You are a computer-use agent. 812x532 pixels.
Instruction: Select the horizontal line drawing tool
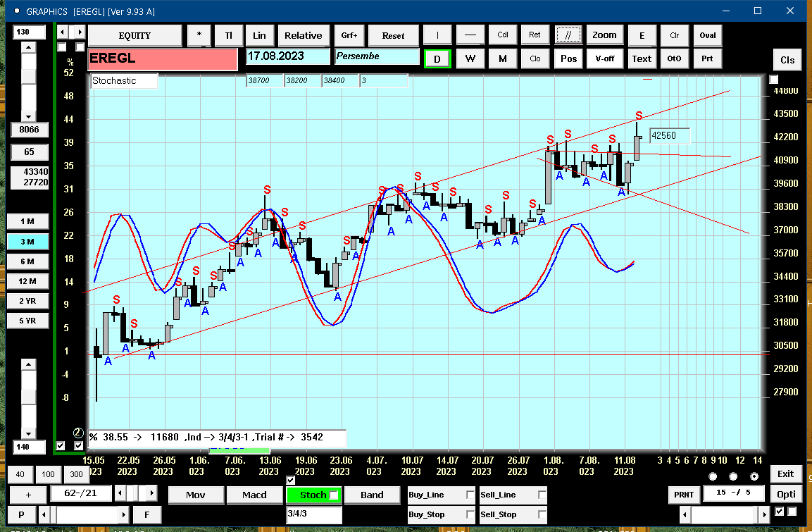click(470, 35)
